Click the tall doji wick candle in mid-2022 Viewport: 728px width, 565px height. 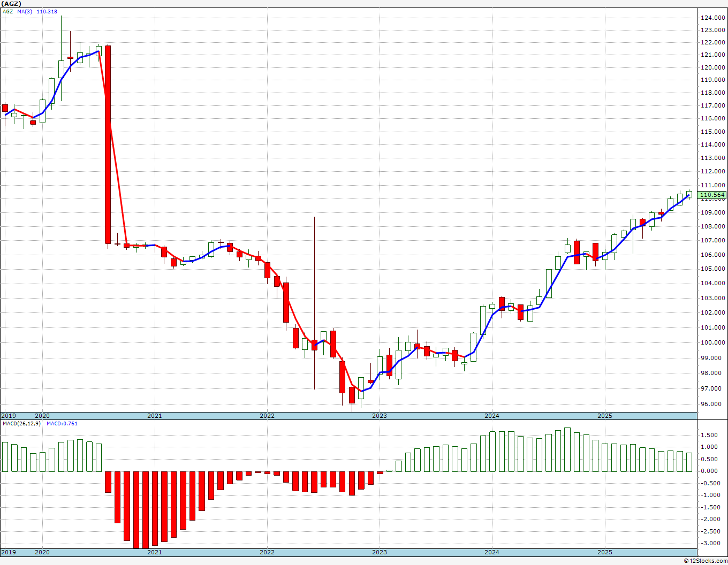click(314, 303)
